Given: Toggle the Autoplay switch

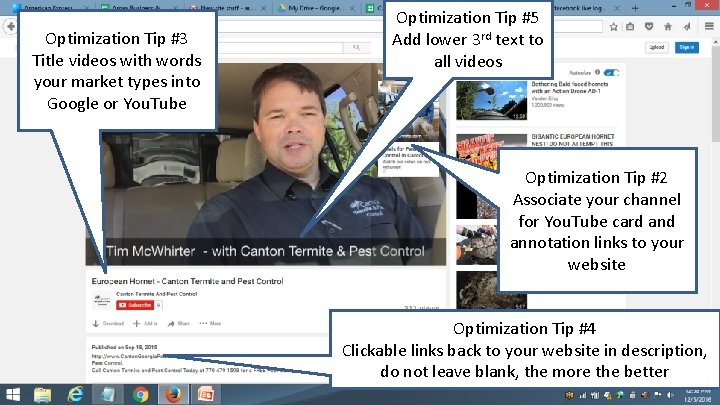Looking at the screenshot, I should coord(611,73).
